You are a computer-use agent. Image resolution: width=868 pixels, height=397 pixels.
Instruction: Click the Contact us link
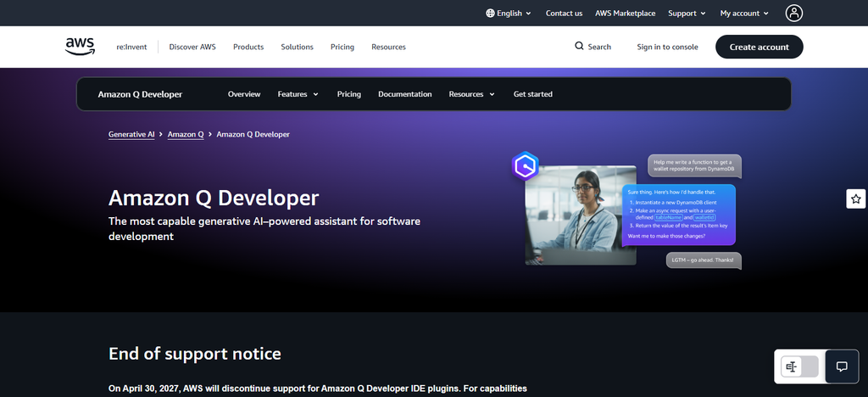coord(564,14)
